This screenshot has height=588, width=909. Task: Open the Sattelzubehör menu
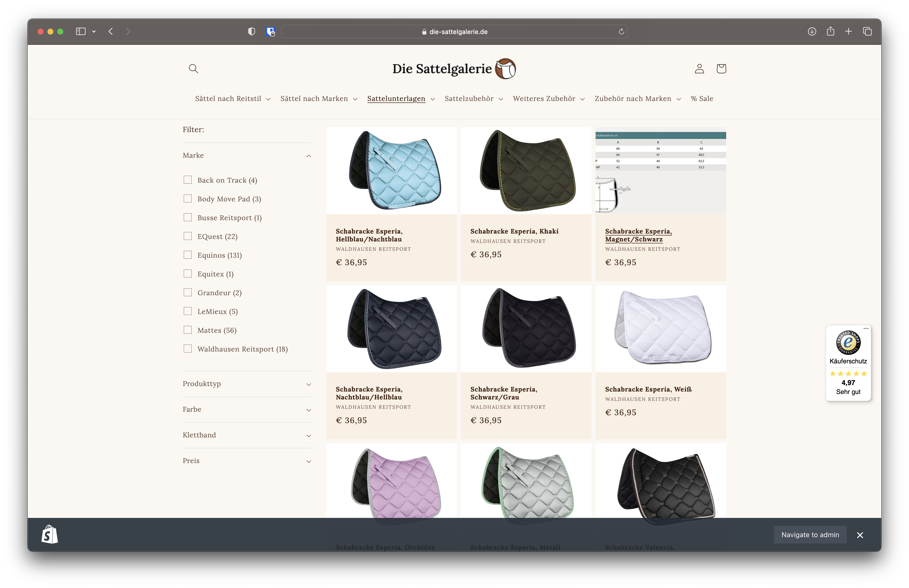tap(474, 98)
